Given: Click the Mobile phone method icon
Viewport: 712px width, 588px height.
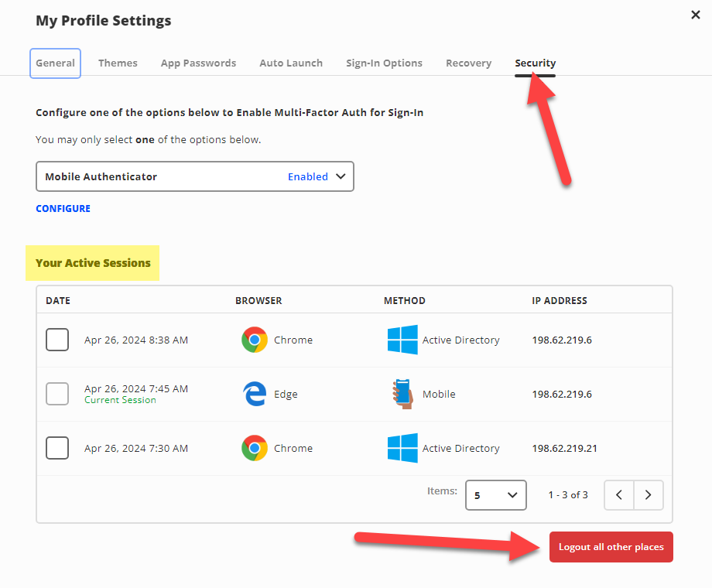Looking at the screenshot, I should click(402, 394).
